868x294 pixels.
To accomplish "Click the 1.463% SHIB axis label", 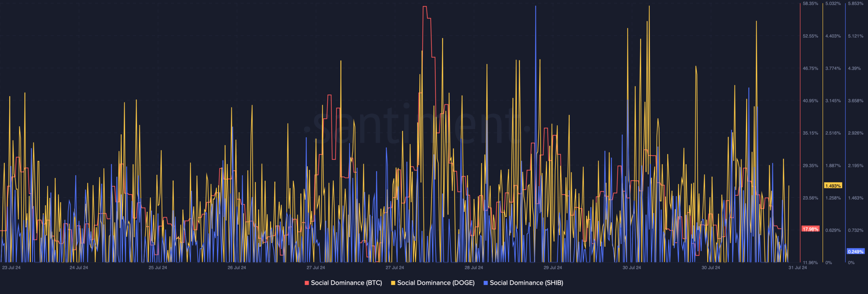I will click(856, 198).
